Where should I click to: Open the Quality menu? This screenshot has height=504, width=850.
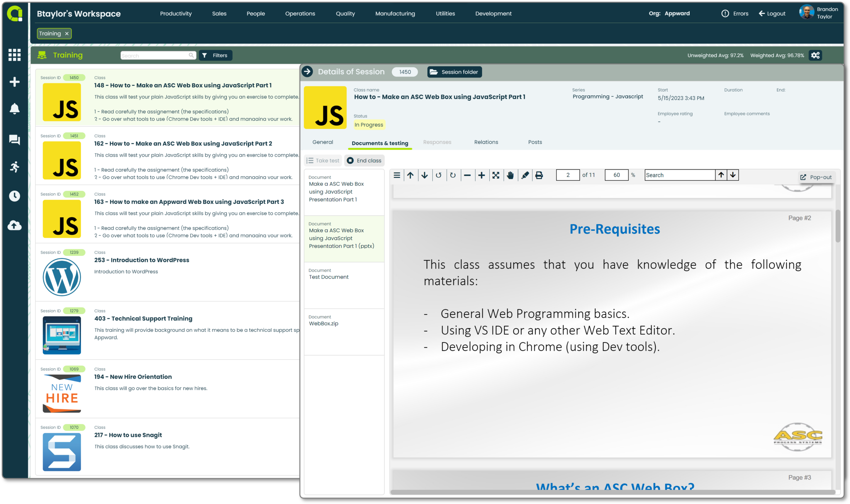pyautogui.click(x=345, y=14)
